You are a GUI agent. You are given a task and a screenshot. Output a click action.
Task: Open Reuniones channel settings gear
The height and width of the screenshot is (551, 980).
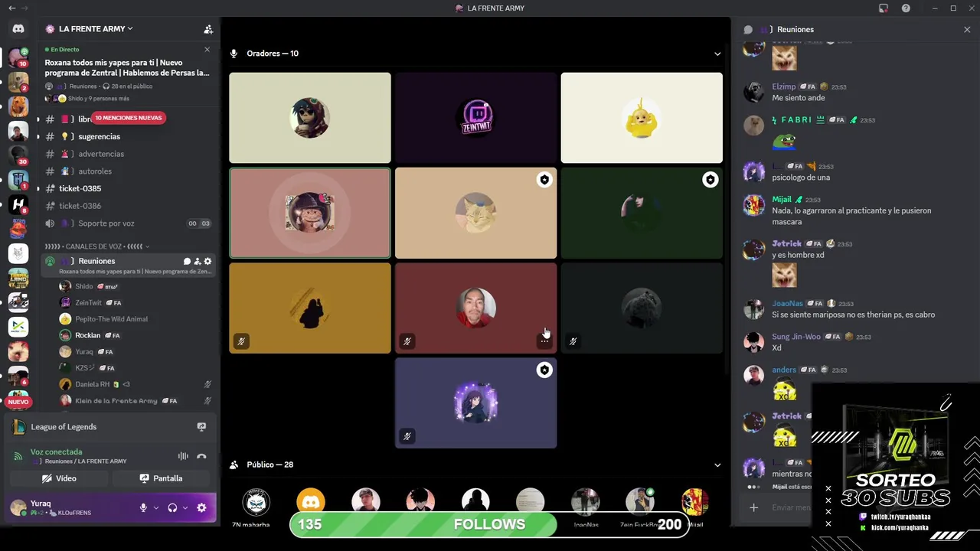[x=207, y=261]
